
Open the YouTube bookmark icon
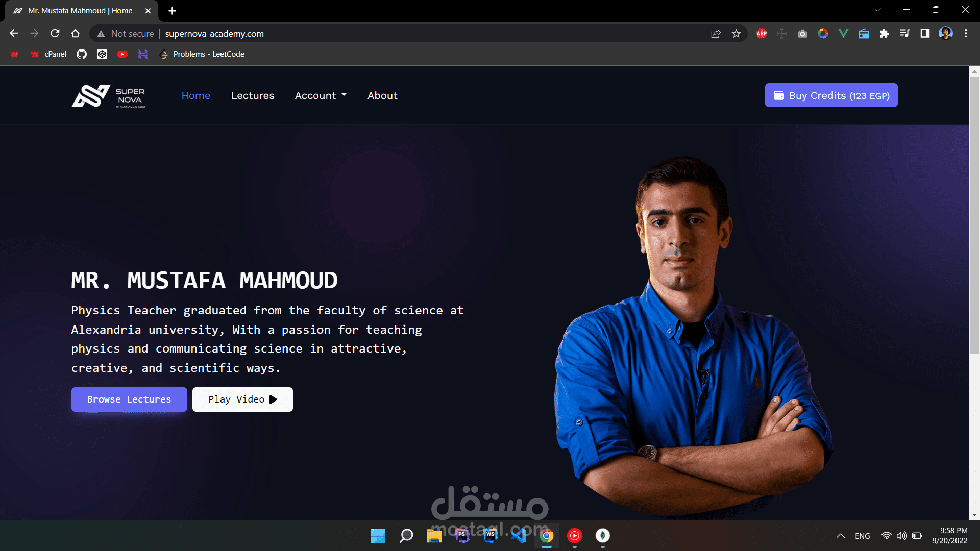coord(122,54)
